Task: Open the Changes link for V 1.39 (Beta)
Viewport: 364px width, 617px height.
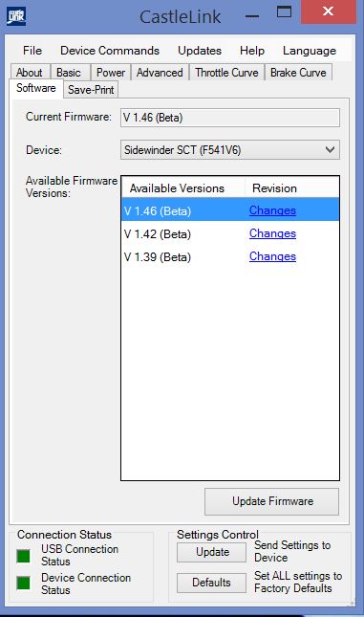Action: 272,256
